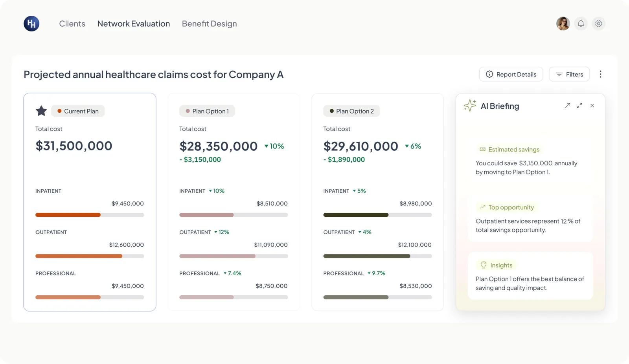Select the Network Evaluation tab
The image size is (629, 364).
(x=134, y=24)
